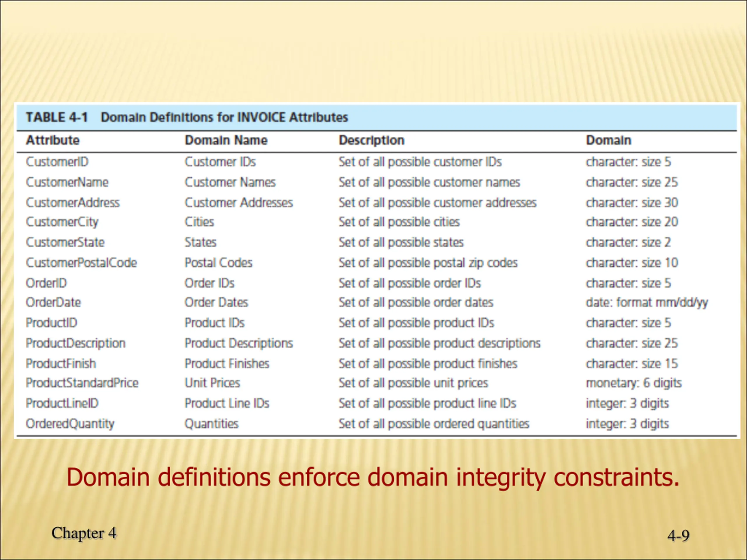Click the Cities domain name cell
Viewport: 747px width, 560px height.
(199, 222)
